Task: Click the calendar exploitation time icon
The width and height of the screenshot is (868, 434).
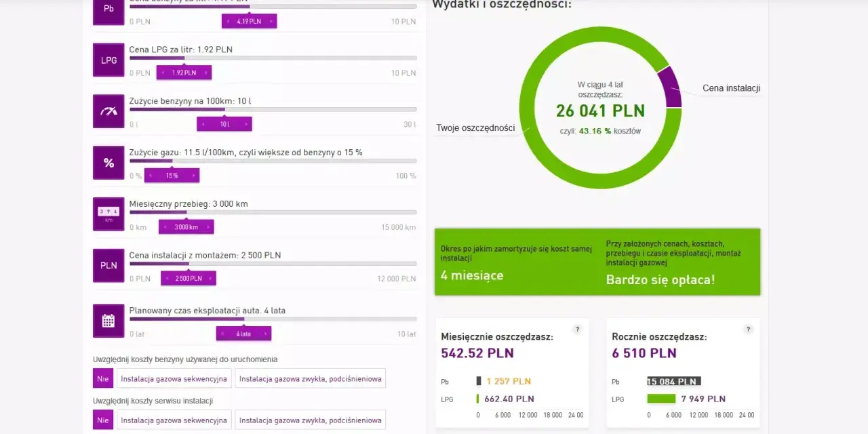Action: pos(108,321)
